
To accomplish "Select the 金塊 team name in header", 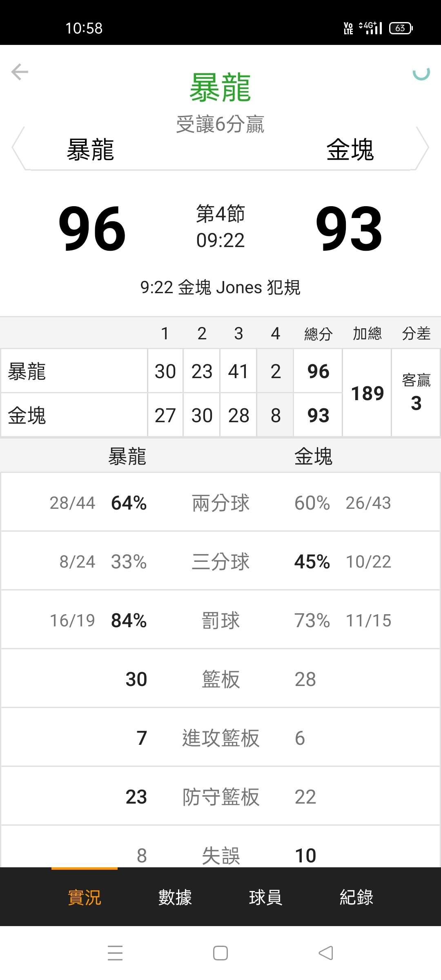I will (x=350, y=149).
